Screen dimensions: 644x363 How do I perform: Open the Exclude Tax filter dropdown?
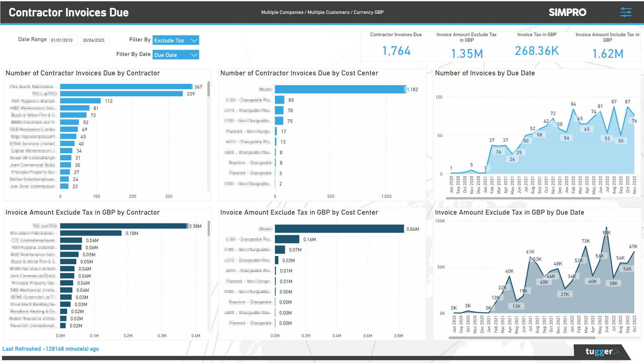pos(175,40)
